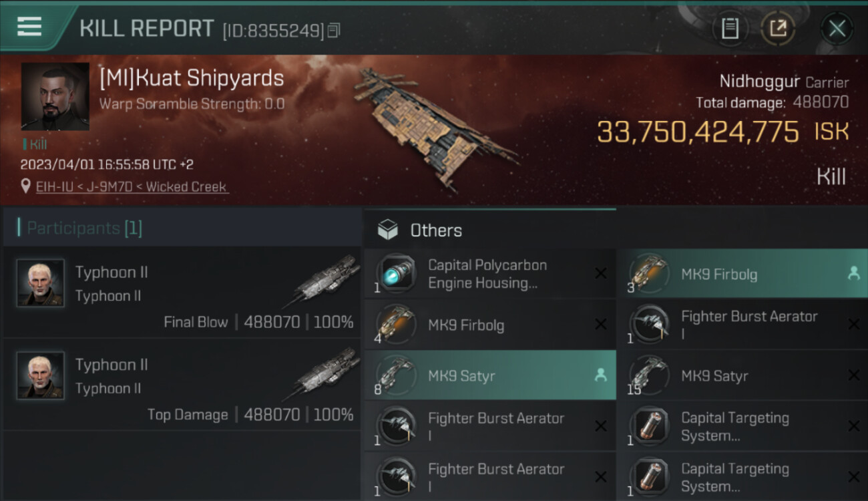
Task: Click the MK9 Satyr stack of 15
Action: [714, 376]
